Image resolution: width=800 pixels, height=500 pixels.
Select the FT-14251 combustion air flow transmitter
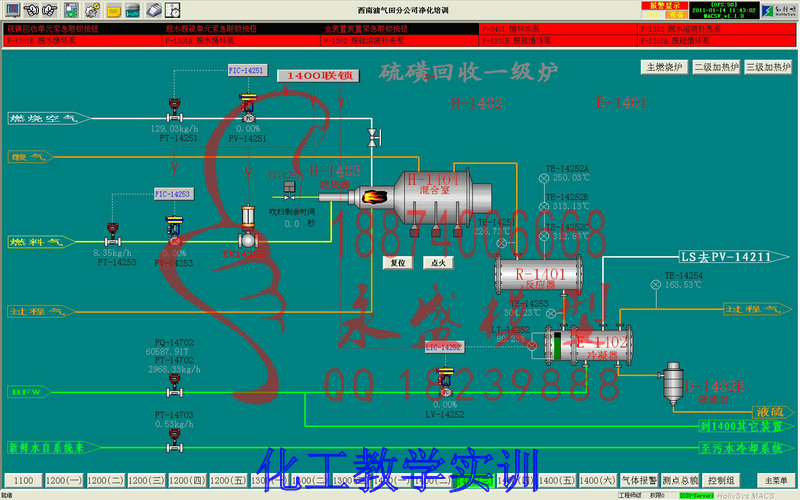(174, 110)
